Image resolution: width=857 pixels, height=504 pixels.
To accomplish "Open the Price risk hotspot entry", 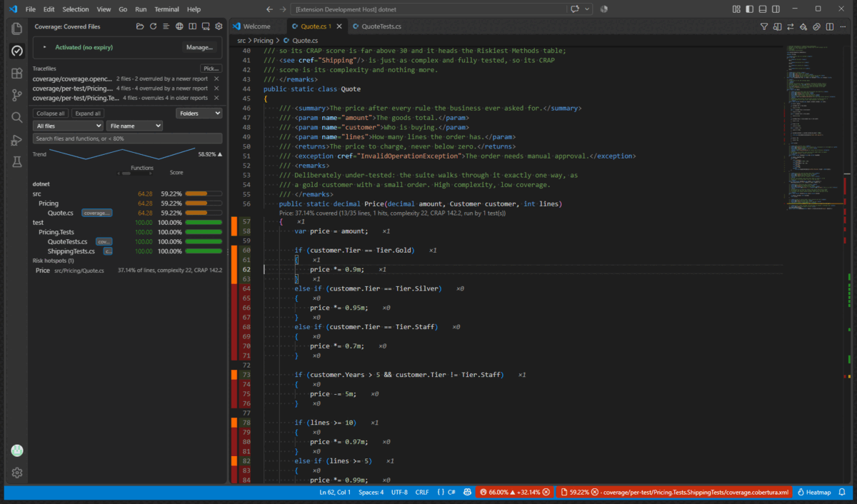I will (127, 271).
